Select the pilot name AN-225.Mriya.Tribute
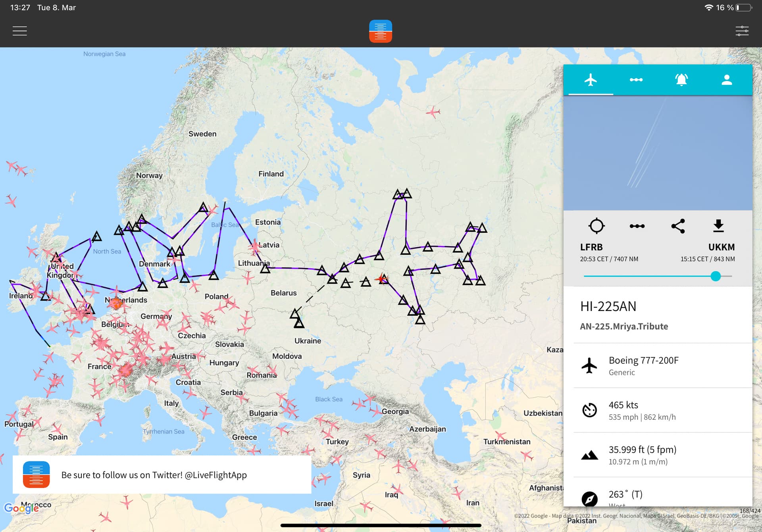Viewport: 762px width, 532px height. [x=623, y=326]
